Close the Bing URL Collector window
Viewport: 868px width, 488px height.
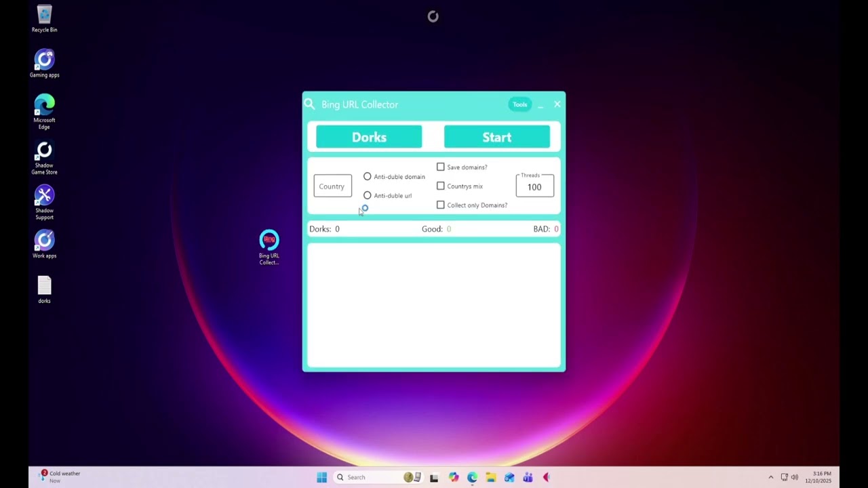point(557,104)
